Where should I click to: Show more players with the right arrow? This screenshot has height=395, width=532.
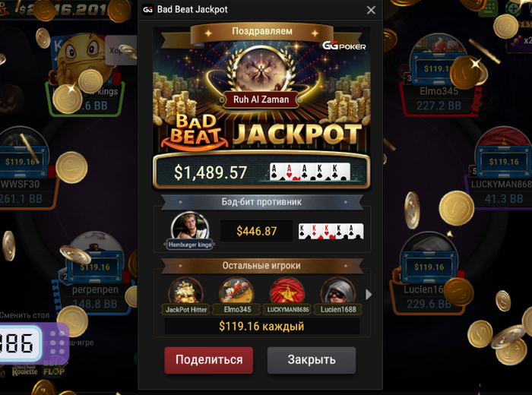(x=369, y=295)
